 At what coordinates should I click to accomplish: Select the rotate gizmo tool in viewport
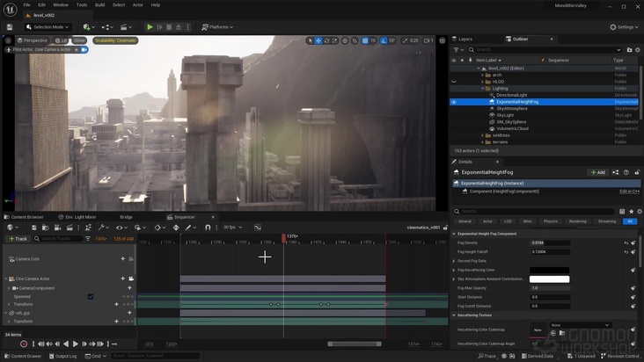tap(326, 40)
